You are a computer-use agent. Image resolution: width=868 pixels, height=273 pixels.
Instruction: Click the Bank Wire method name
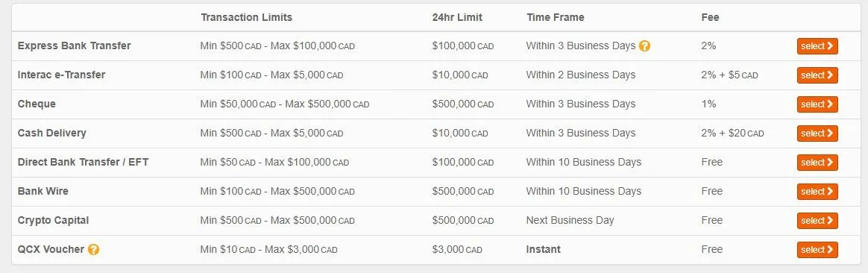tap(43, 191)
